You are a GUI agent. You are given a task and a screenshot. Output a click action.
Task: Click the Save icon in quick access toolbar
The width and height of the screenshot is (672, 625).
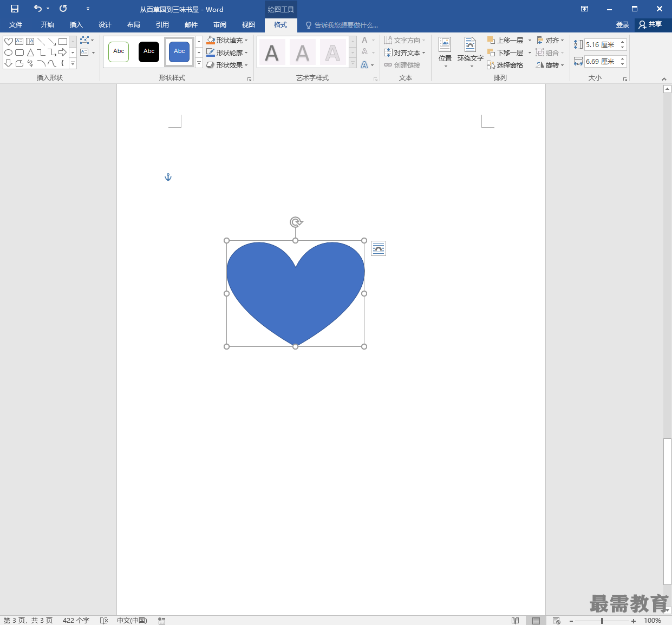[x=15, y=9]
